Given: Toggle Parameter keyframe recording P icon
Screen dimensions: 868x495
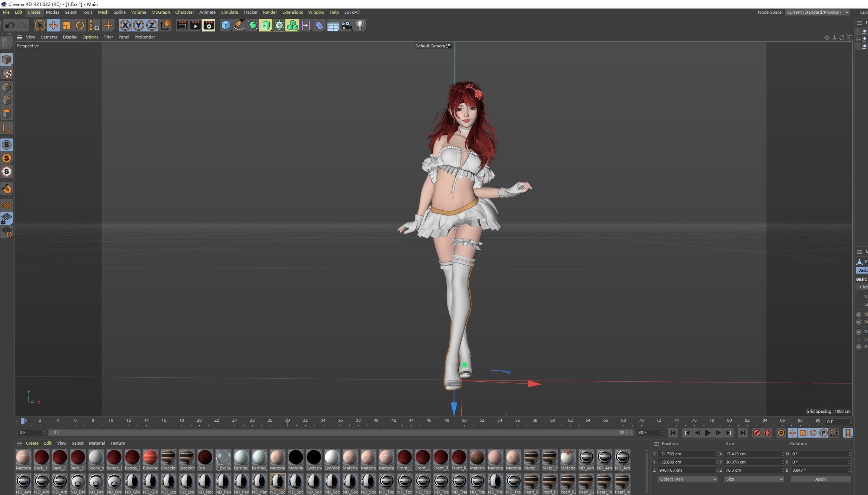Looking at the screenshot, I should pyautogui.click(x=823, y=433).
